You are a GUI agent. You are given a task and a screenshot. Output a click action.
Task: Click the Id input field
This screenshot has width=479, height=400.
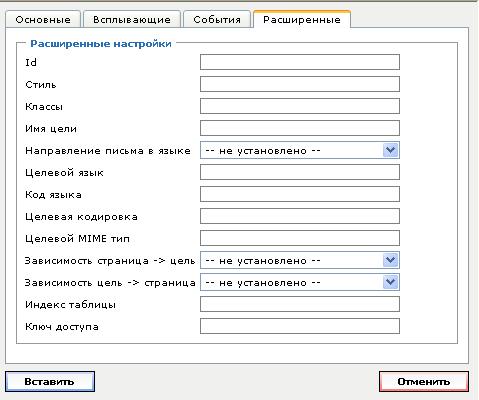click(x=300, y=62)
